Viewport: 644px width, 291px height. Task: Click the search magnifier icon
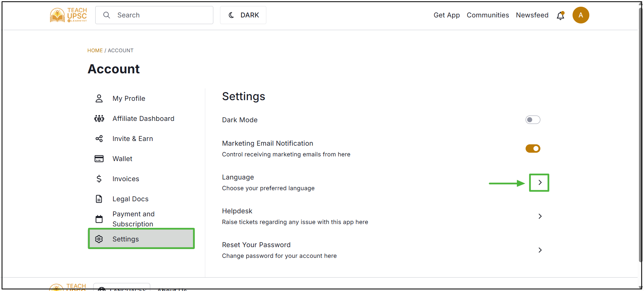(x=107, y=15)
